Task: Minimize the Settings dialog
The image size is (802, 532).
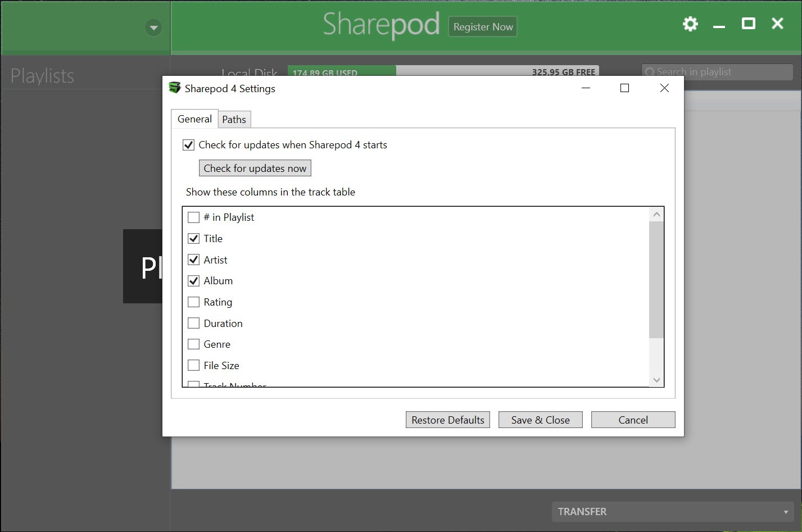Action: tap(586, 88)
